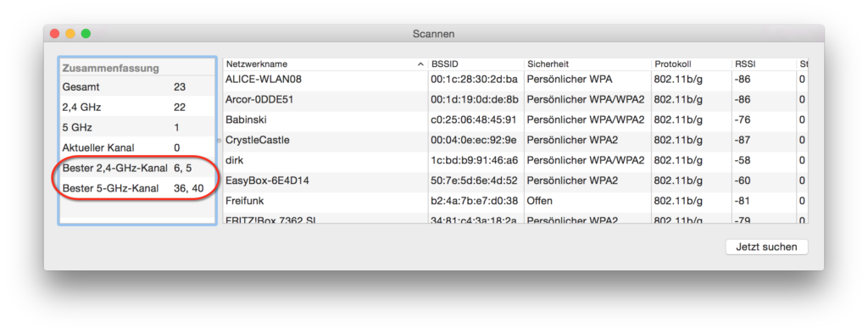Viewport: 868px width, 333px height.
Task: Select the dirk network row
Action: click(515, 160)
